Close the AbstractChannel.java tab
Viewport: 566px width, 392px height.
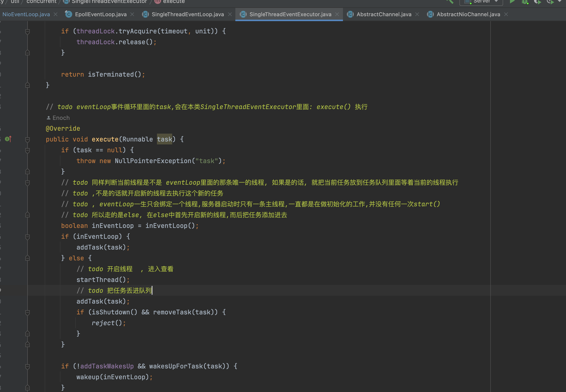(417, 14)
